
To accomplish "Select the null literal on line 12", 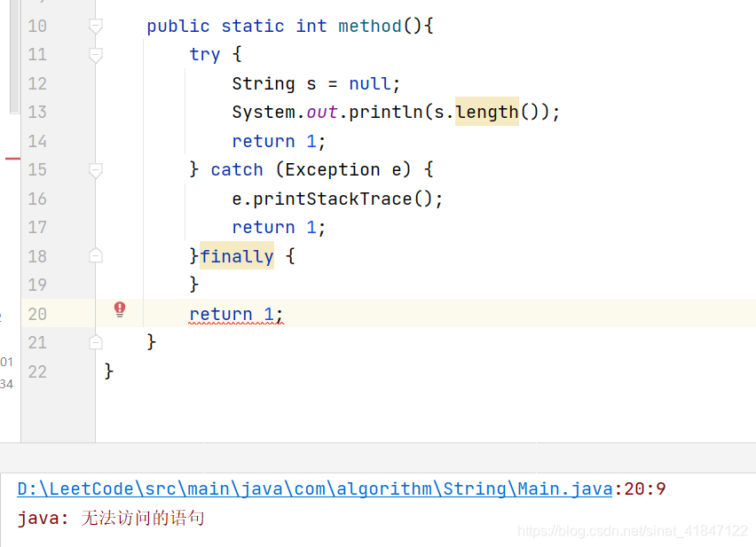I will tap(368, 82).
